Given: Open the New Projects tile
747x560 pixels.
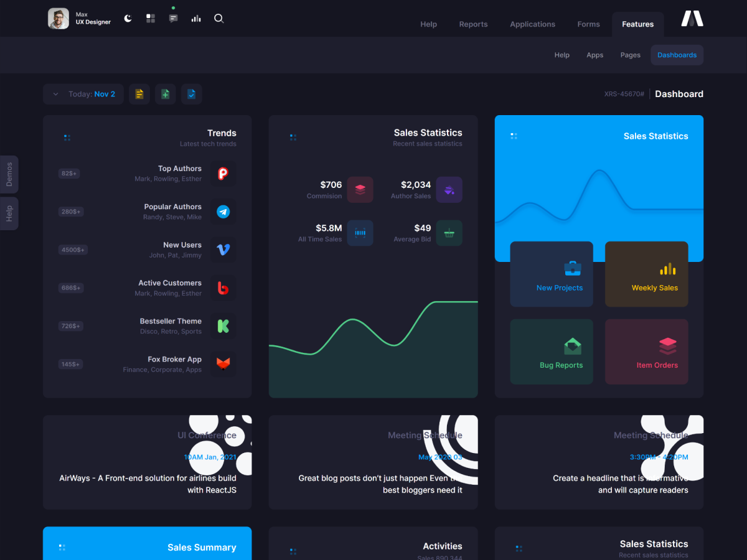Looking at the screenshot, I should pos(552,274).
